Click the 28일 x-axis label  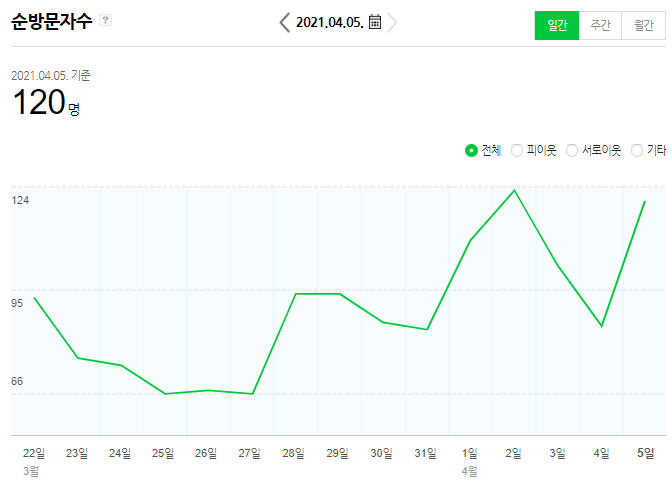294,453
